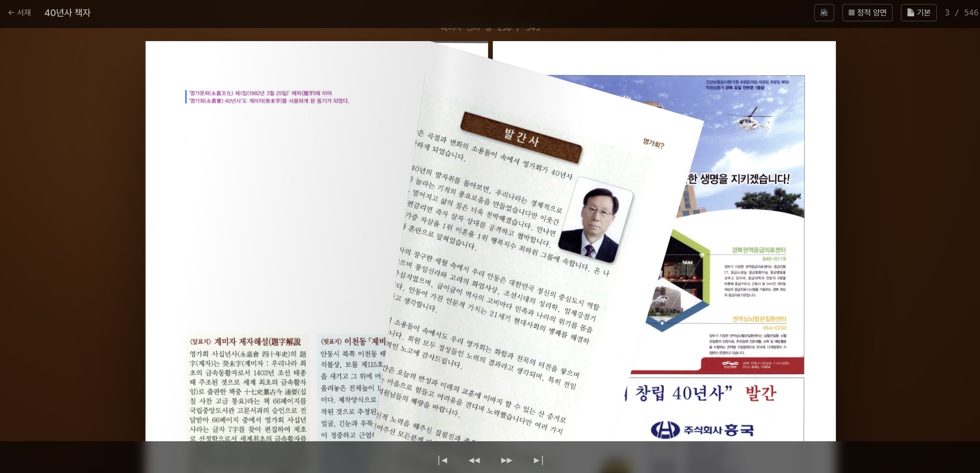Click the 주식회사 흥국 logo
980x473 pixels.
click(x=702, y=430)
